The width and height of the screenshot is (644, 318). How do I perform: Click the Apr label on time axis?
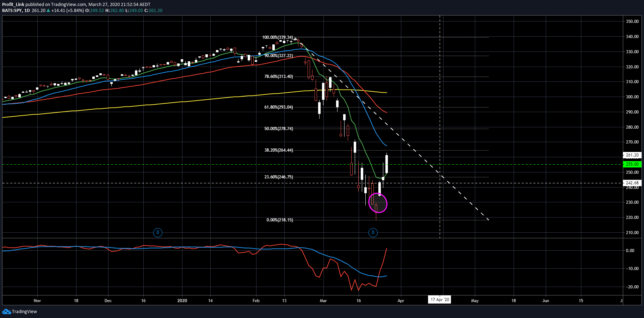point(401,301)
